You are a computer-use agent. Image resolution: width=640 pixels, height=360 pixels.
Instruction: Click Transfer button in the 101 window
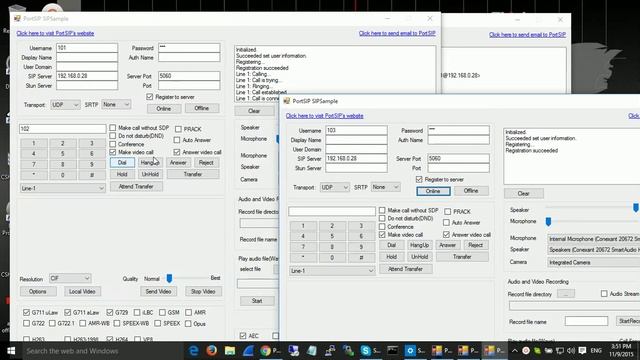tap(193, 174)
